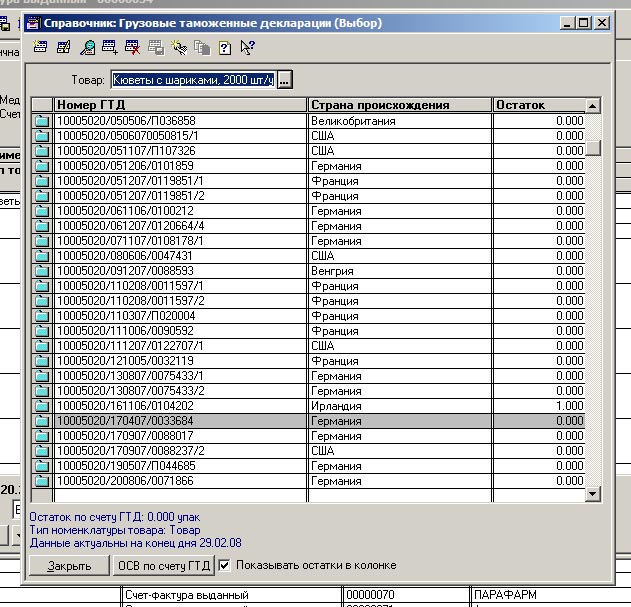Toggle the Показывать остатки в колонке checkbox
This screenshot has height=607, width=631.
pos(224,565)
